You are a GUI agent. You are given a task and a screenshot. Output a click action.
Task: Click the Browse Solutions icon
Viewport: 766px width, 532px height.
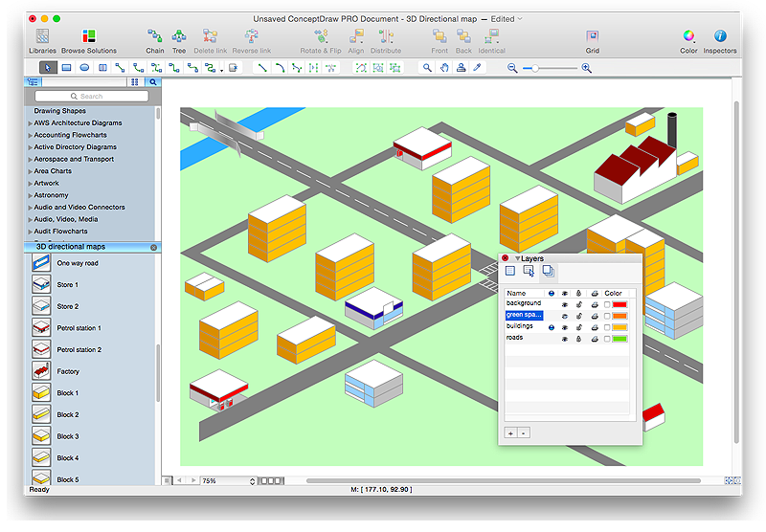[x=89, y=36]
